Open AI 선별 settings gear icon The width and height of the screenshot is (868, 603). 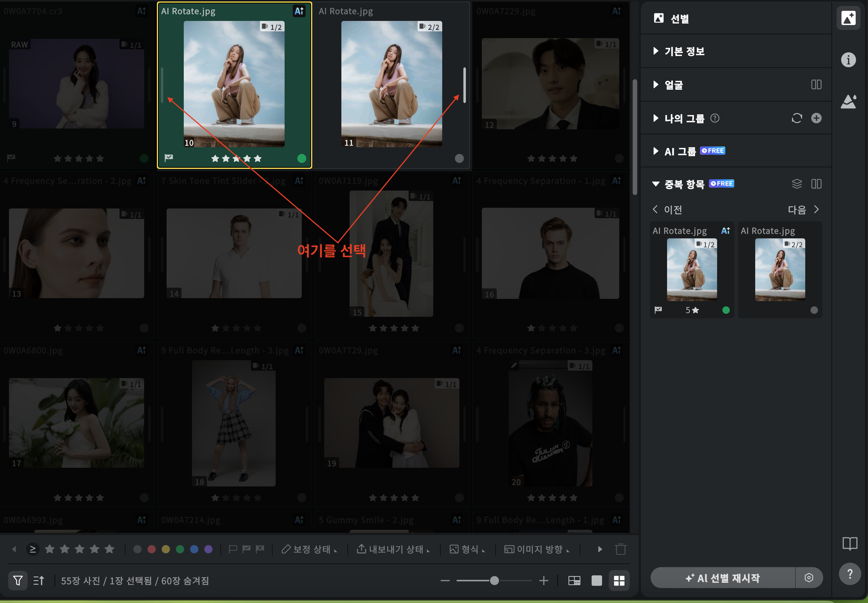pos(808,578)
